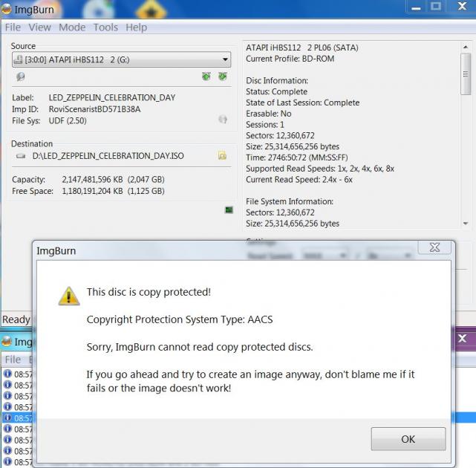Open the Tools menu

point(105,27)
